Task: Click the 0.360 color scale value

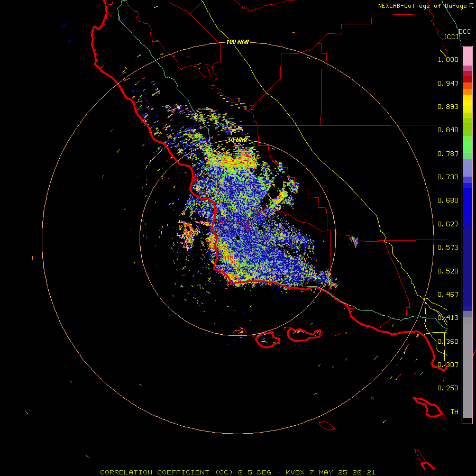Action: tap(448, 342)
